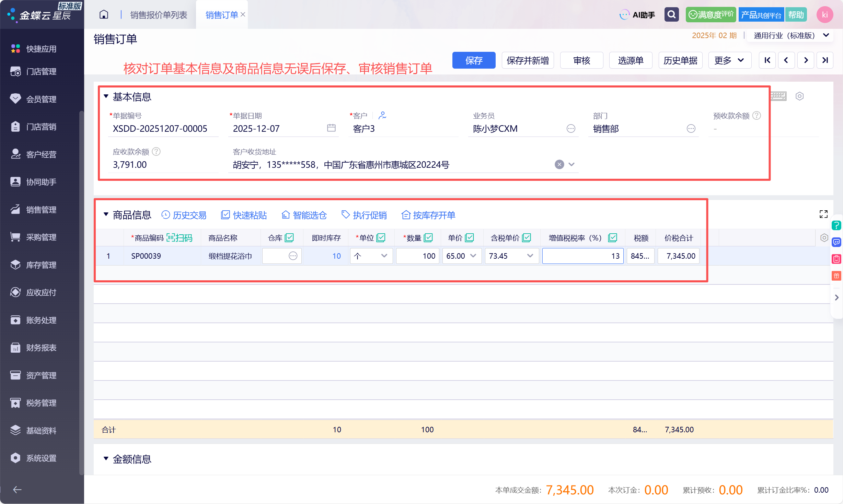The width and height of the screenshot is (843, 504).
Task: Toggle the 数量 column checkbox
Action: click(428, 238)
